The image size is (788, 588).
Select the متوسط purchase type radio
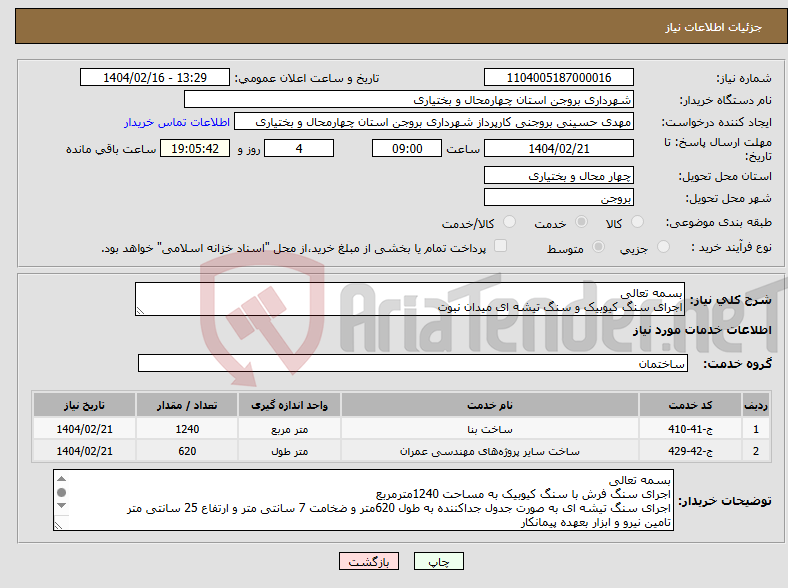[598, 247]
